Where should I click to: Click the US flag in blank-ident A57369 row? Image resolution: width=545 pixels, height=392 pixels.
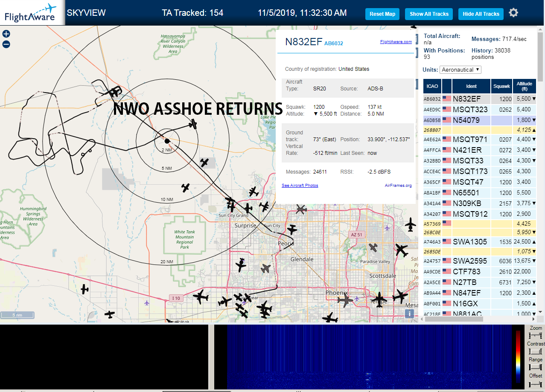(x=447, y=223)
